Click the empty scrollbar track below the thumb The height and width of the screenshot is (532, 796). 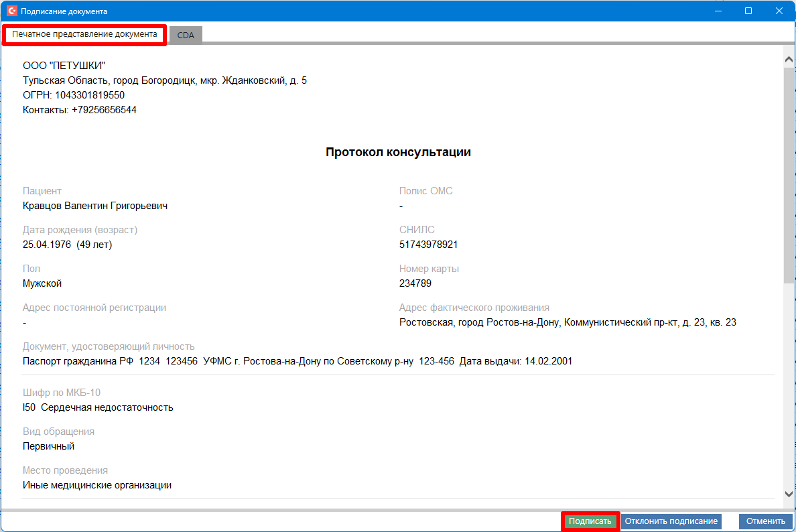point(789,389)
